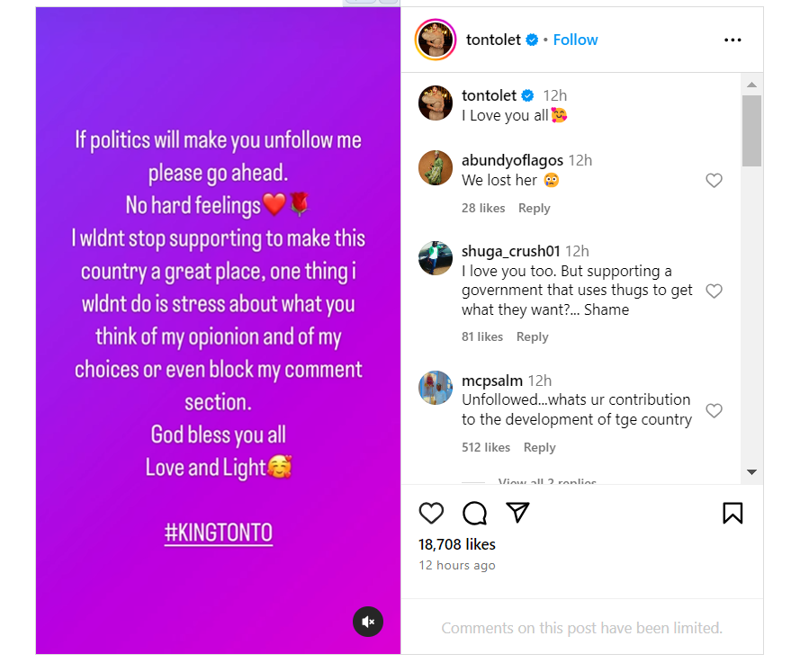Reply to mcpsalm's comment
This screenshot has height=672, width=800.
tap(539, 447)
